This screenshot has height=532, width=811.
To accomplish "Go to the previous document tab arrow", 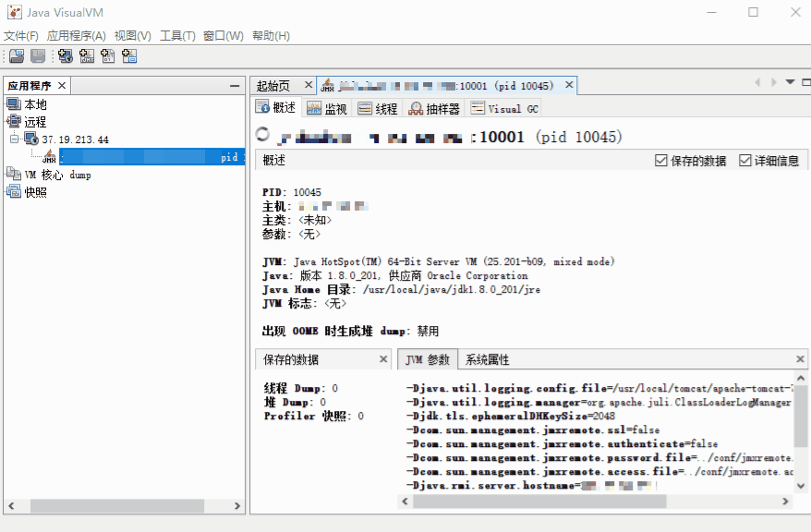I will click(757, 82).
